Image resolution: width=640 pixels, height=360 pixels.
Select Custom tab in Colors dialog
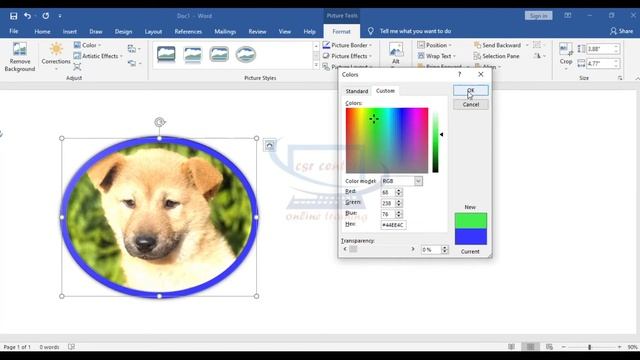click(385, 91)
